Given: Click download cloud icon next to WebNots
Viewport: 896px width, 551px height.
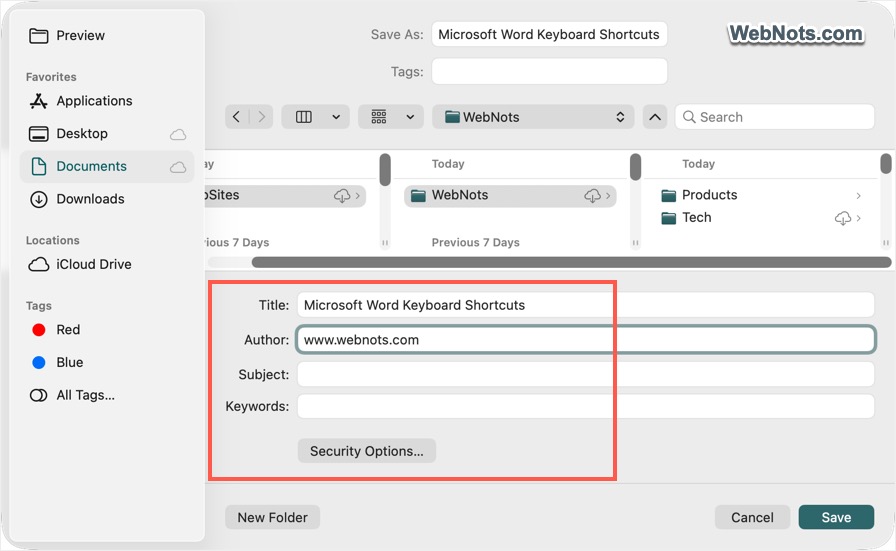Looking at the screenshot, I should tap(592, 196).
